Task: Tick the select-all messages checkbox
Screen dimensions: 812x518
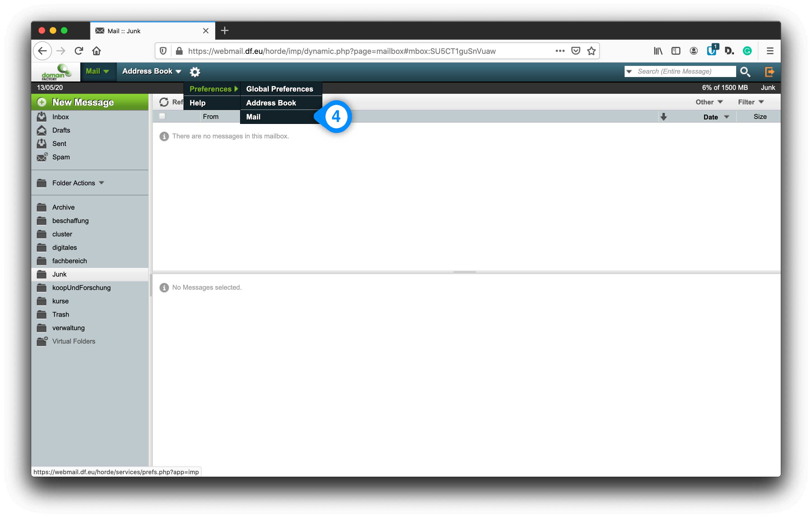Action: (162, 116)
